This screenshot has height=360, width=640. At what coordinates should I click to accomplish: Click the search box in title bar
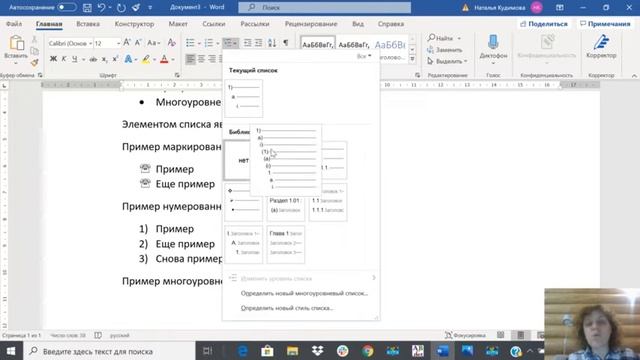coord(324,7)
